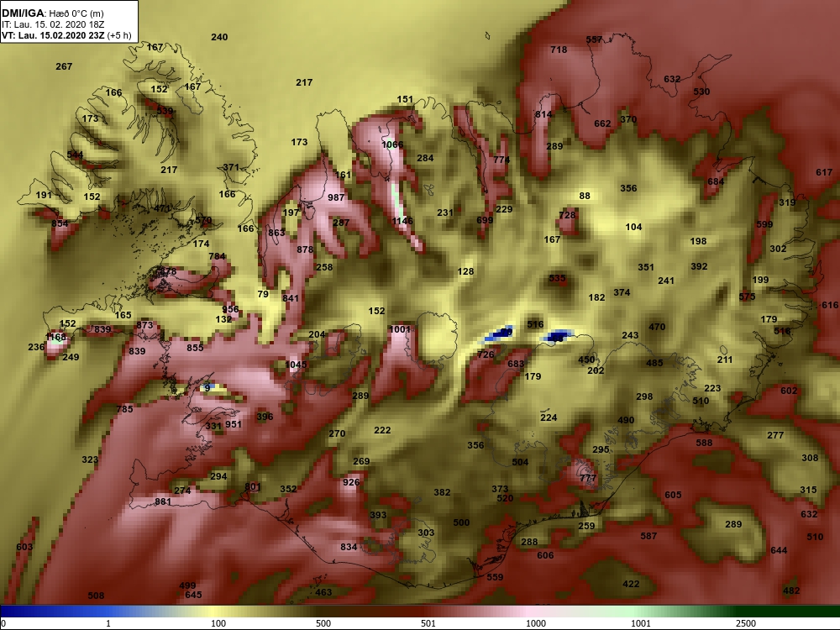Click the 726 map value

click(486, 354)
